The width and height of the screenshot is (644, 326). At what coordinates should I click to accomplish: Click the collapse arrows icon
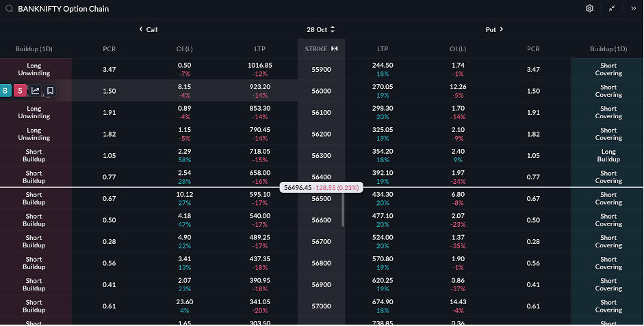(612, 9)
